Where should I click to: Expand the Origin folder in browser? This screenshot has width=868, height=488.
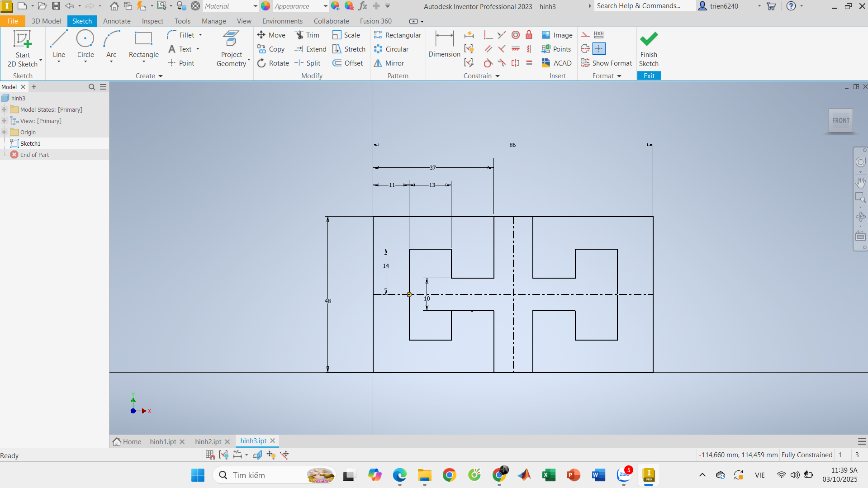click(x=5, y=133)
